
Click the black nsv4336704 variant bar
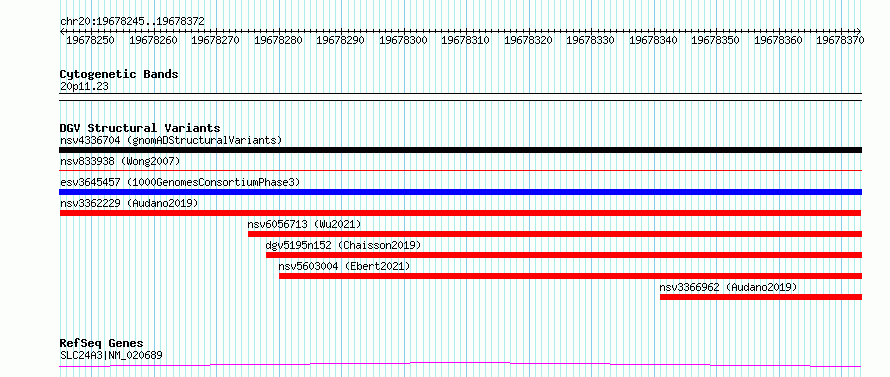point(461,150)
